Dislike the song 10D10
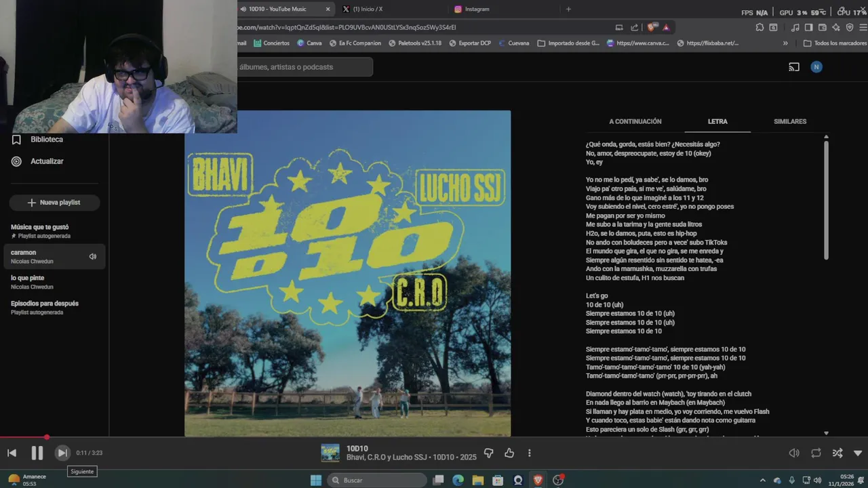Viewport: 868px width, 488px height. pos(488,453)
